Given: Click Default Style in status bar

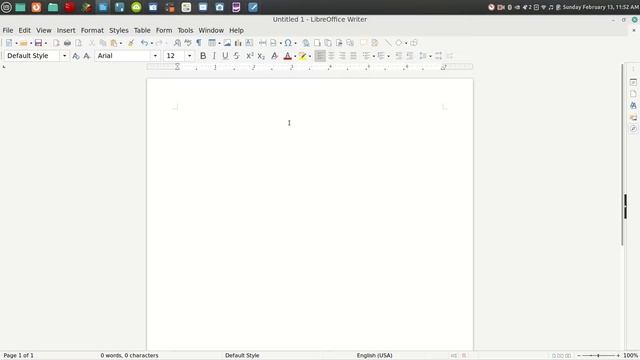Looking at the screenshot, I should pos(242,356).
